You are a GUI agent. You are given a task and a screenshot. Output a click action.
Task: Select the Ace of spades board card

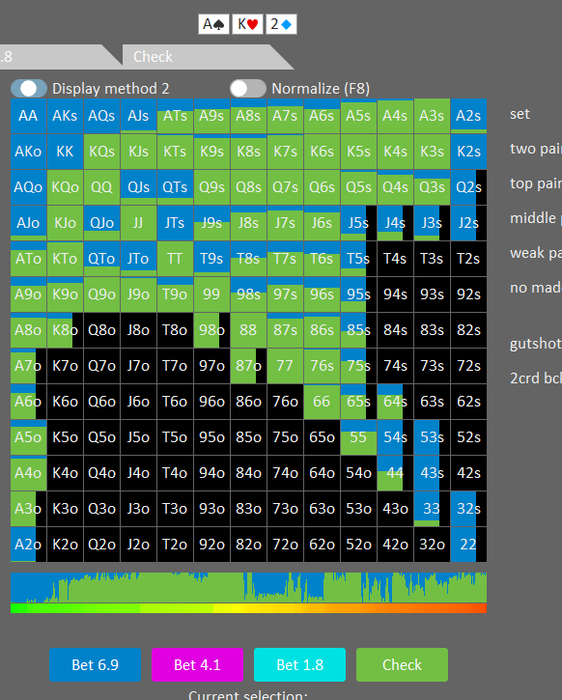coord(214,24)
